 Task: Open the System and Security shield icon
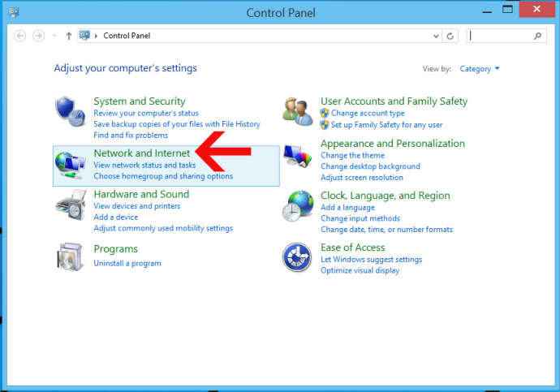pos(70,111)
